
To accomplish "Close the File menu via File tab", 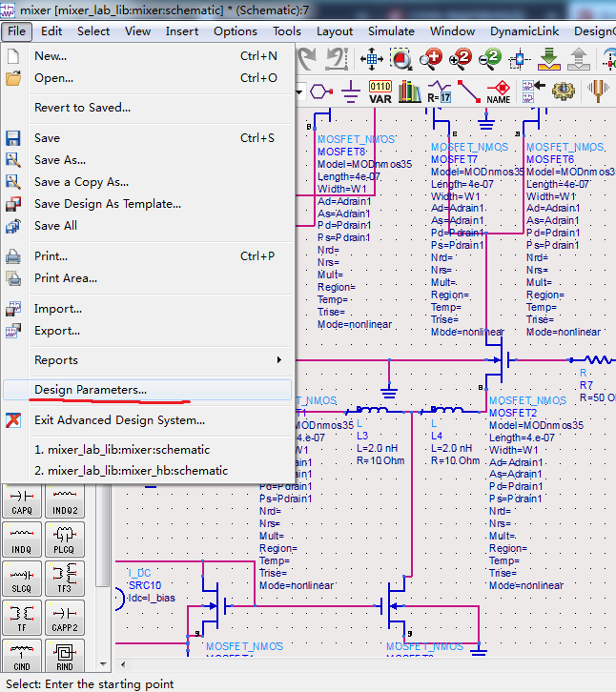I will tap(16, 31).
